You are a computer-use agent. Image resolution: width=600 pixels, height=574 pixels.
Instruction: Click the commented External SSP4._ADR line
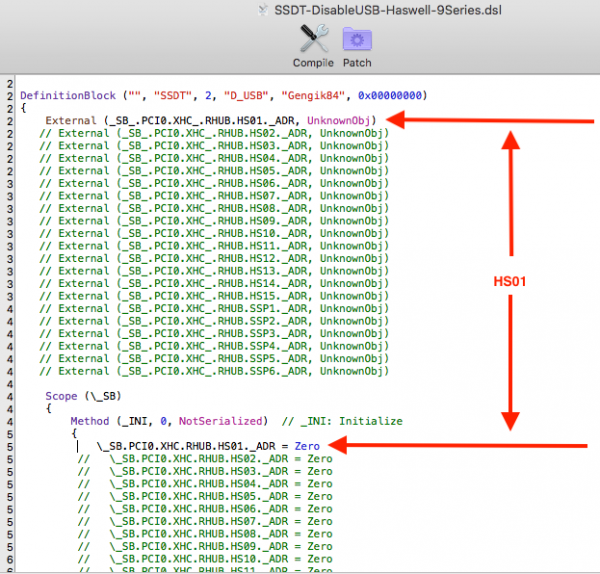pos(214,346)
